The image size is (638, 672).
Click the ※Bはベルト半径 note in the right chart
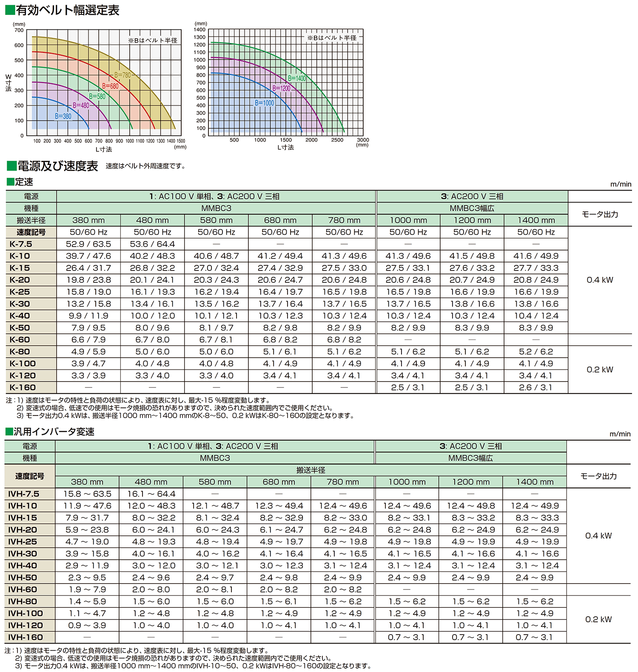332,38
